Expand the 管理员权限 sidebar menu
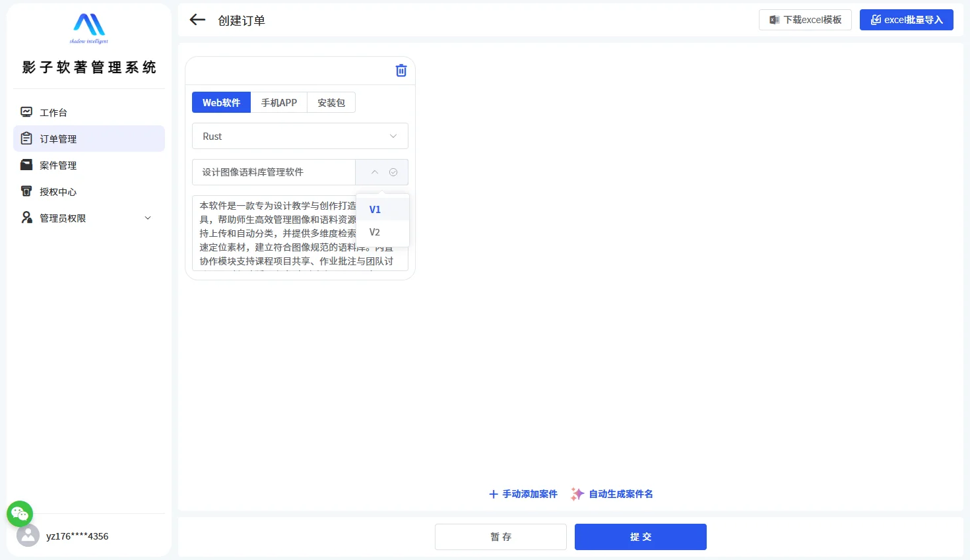 (x=147, y=217)
